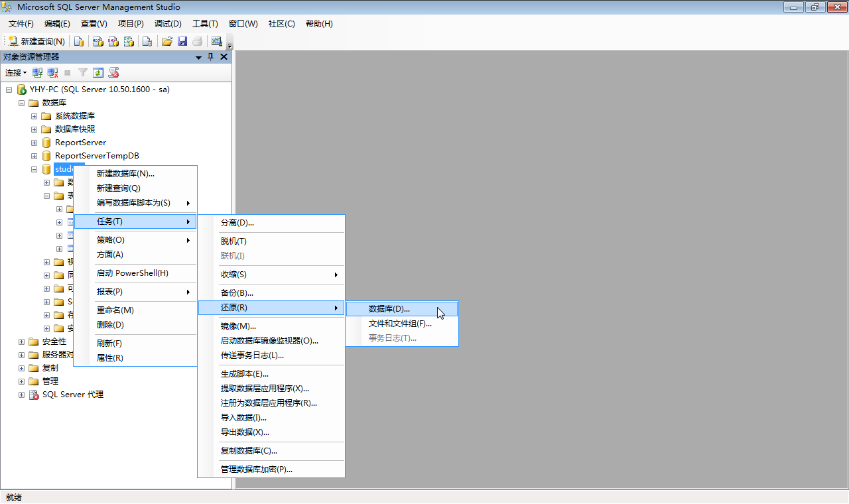
Task: Open the 编辑(E) menu
Action: [57, 24]
